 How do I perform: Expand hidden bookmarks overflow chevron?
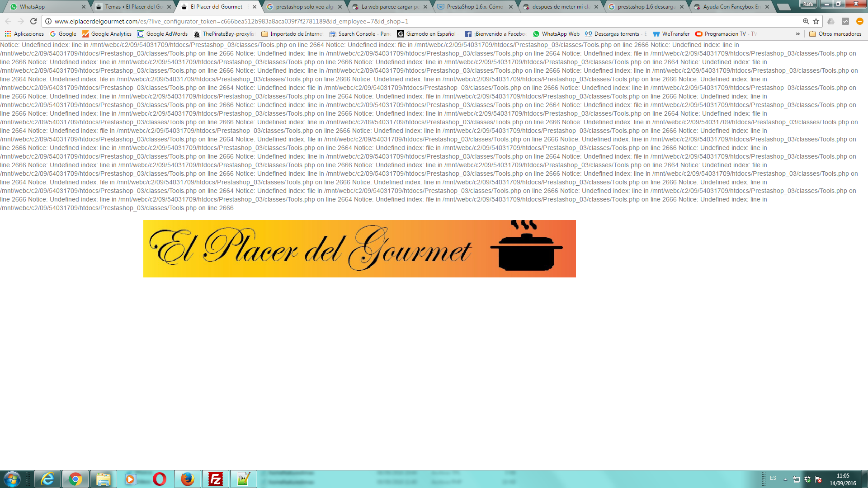pos(797,34)
